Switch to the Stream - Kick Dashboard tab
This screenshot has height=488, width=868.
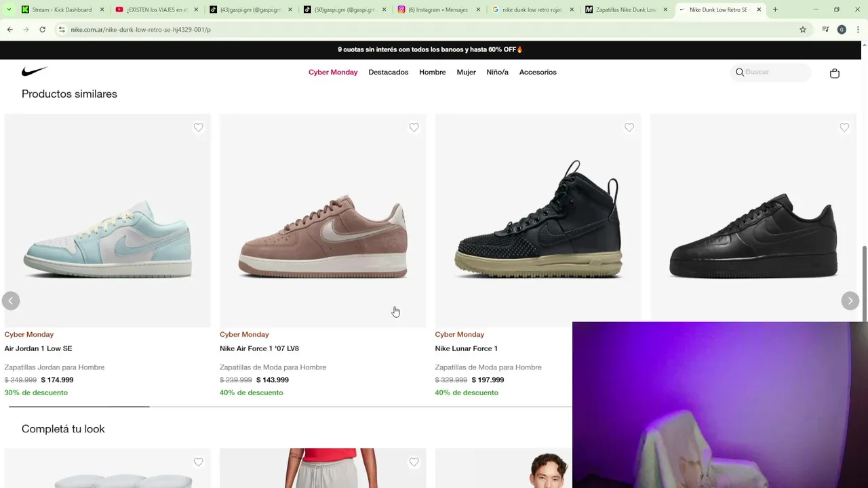(62, 9)
